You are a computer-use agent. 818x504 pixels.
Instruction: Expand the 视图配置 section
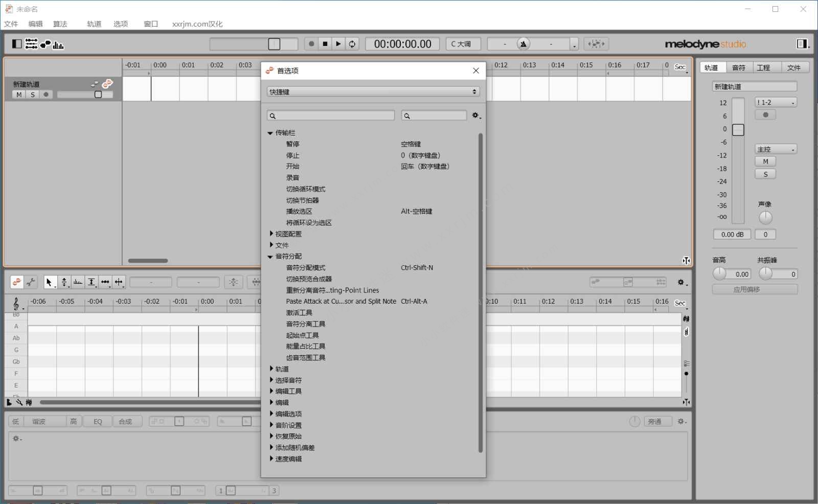271,234
